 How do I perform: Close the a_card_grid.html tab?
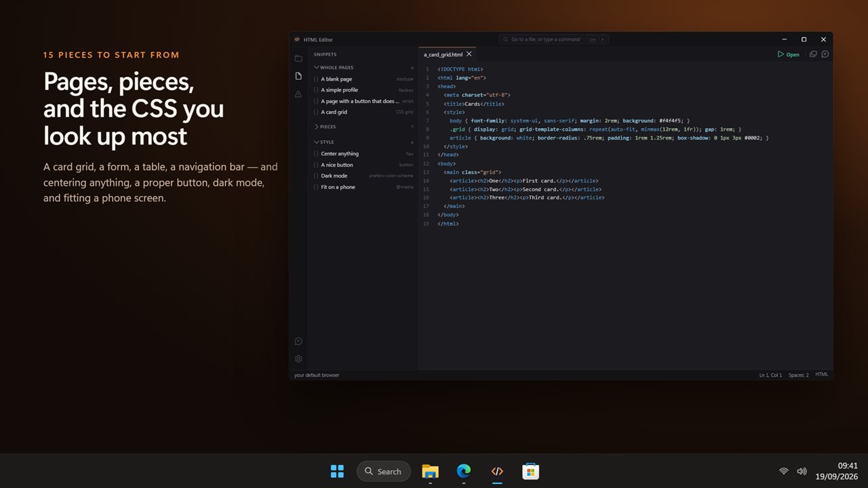(469, 54)
